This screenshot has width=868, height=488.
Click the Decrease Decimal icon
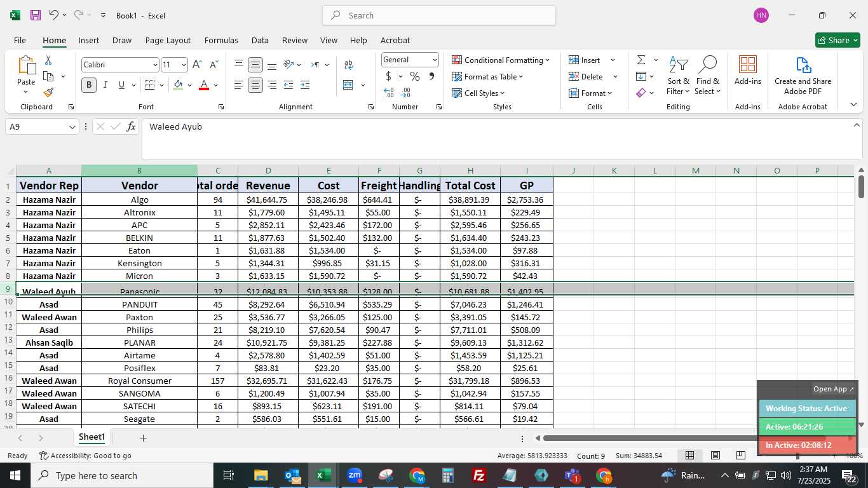406,93
